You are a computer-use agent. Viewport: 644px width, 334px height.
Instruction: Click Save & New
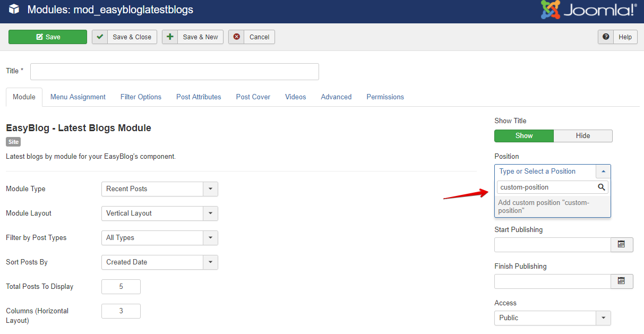193,37
